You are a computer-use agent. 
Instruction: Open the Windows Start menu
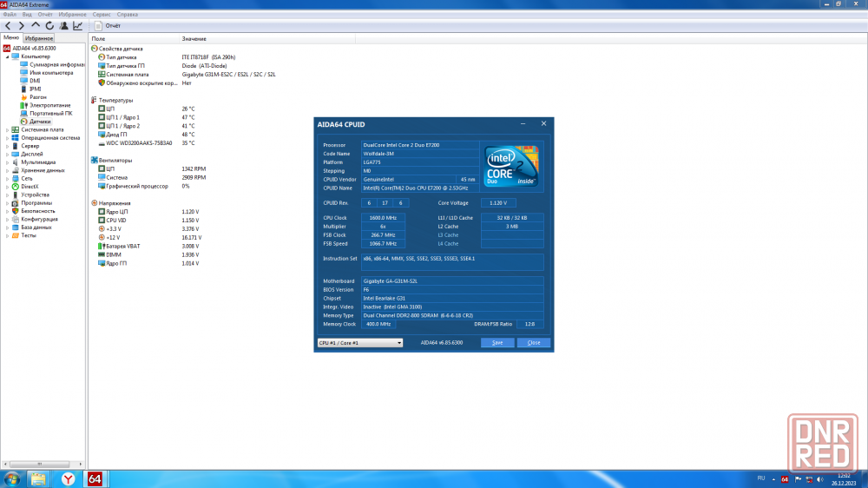coord(11,479)
